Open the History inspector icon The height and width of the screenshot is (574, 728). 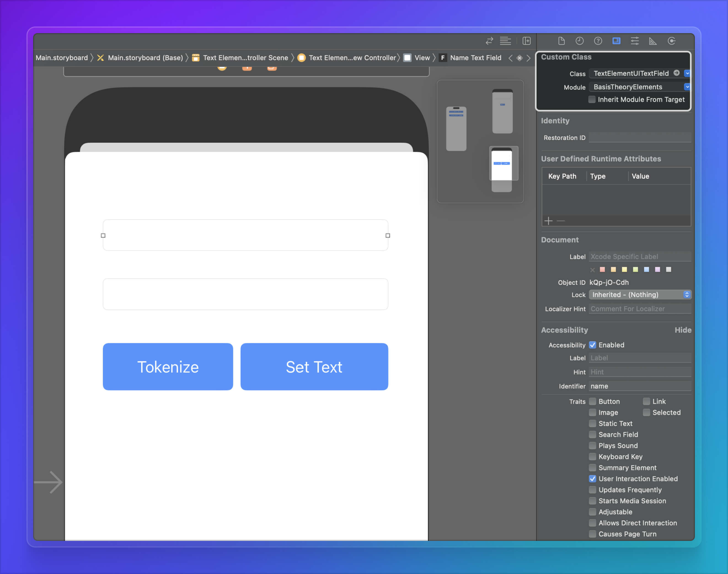(580, 41)
